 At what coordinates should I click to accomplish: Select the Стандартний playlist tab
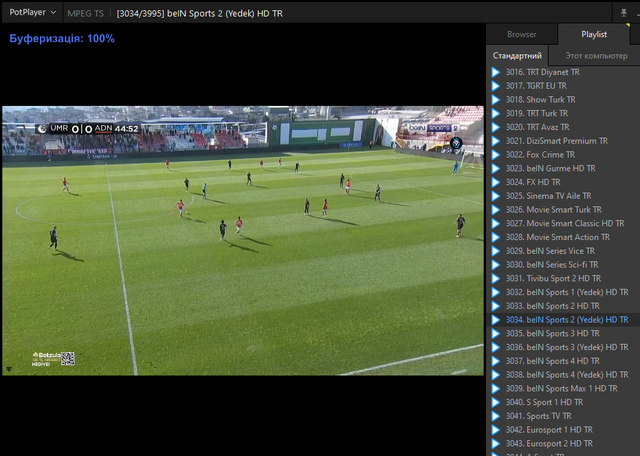click(x=517, y=56)
